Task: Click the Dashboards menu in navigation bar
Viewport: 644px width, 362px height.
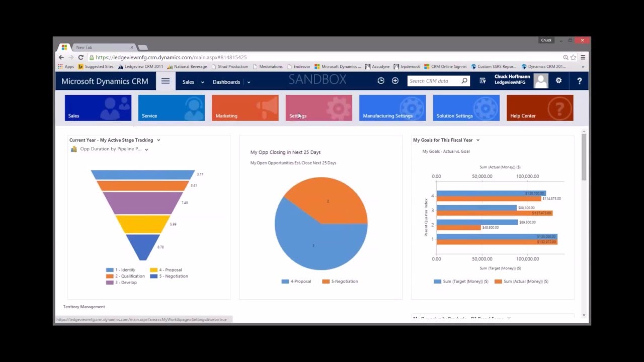Action: (226, 82)
